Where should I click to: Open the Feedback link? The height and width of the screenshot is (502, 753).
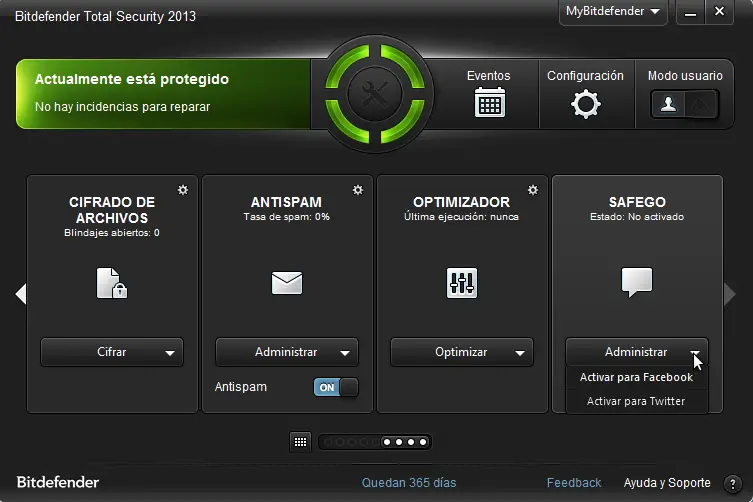(574, 483)
